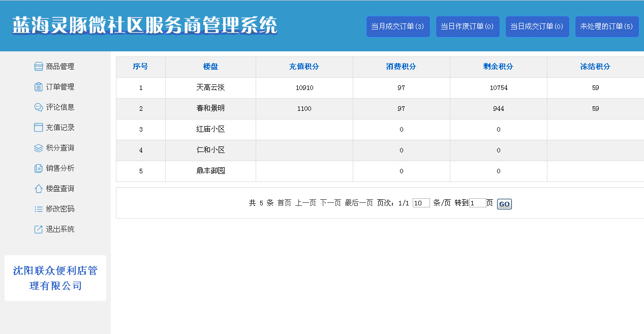Open 楼盘查询 from the sidebar
The image size is (644, 334).
[x=60, y=189]
